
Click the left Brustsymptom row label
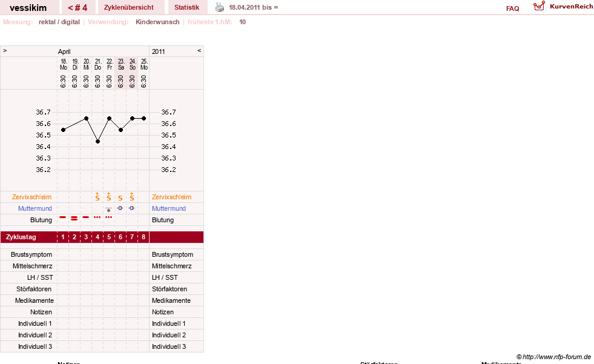(31, 254)
